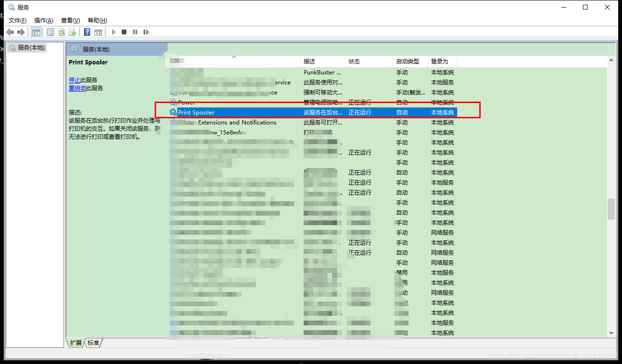Click the Stop Service square icon

tap(124, 32)
